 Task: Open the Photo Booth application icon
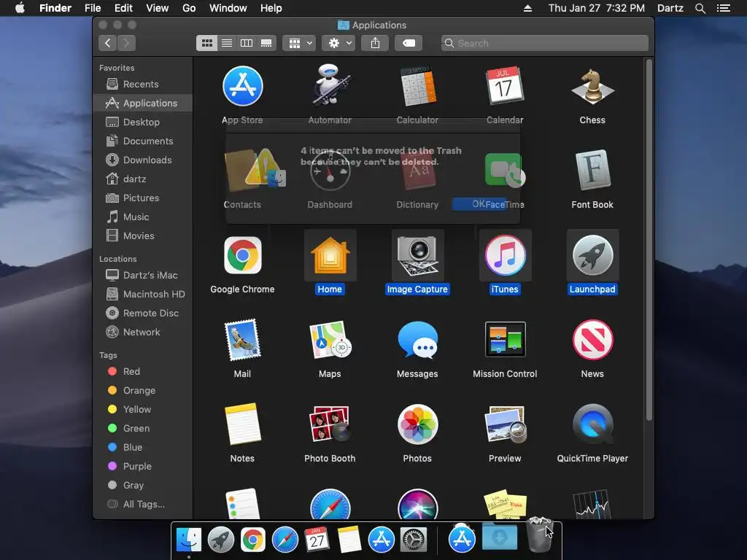(x=330, y=424)
